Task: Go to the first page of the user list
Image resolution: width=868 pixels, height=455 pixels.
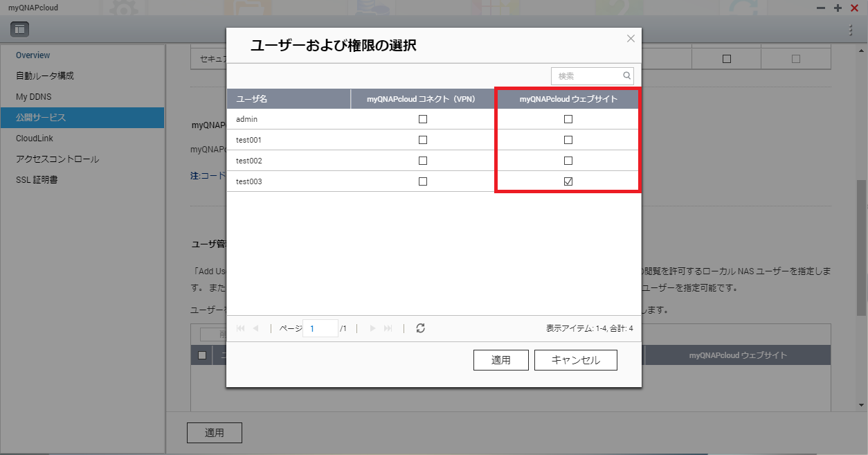Action: [x=241, y=328]
